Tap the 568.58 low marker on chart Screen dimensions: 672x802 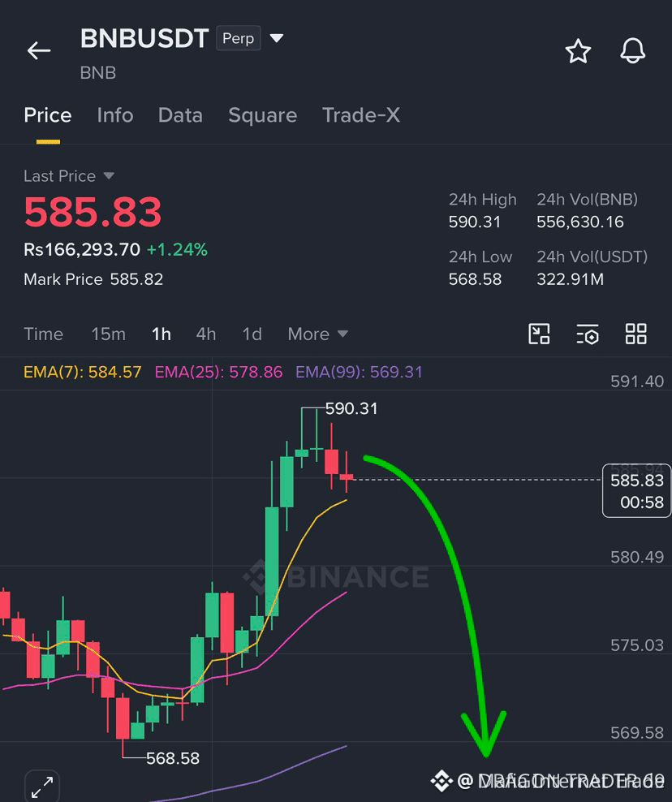[x=173, y=758]
